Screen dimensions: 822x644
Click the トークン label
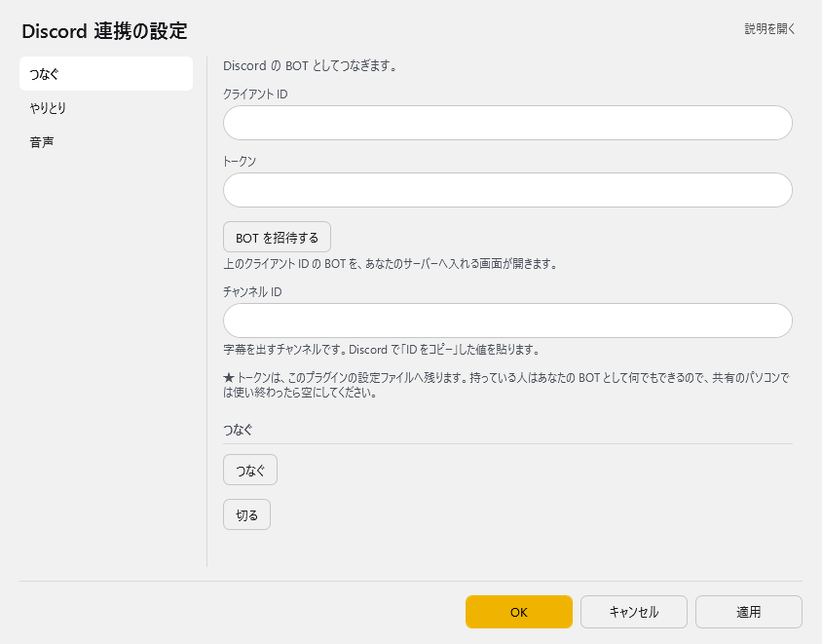pos(240,162)
